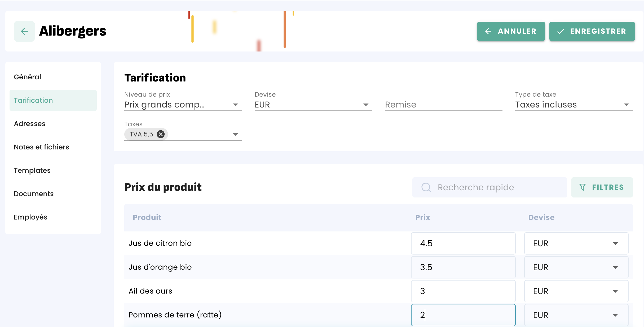Open the Général section

[x=28, y=77]
